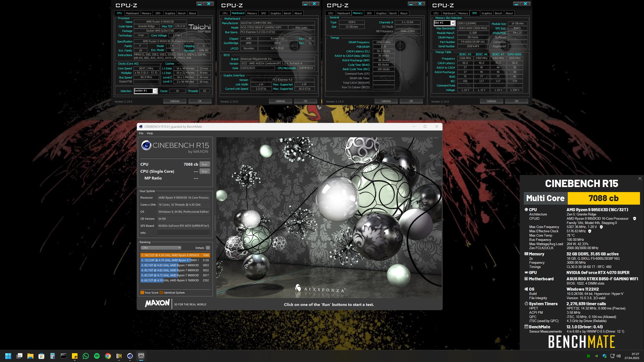Image resolution: width=644 pixels, height=362 pixels.
Task: Open Task View from the taskbar
Action: click(x=19, y=356)
